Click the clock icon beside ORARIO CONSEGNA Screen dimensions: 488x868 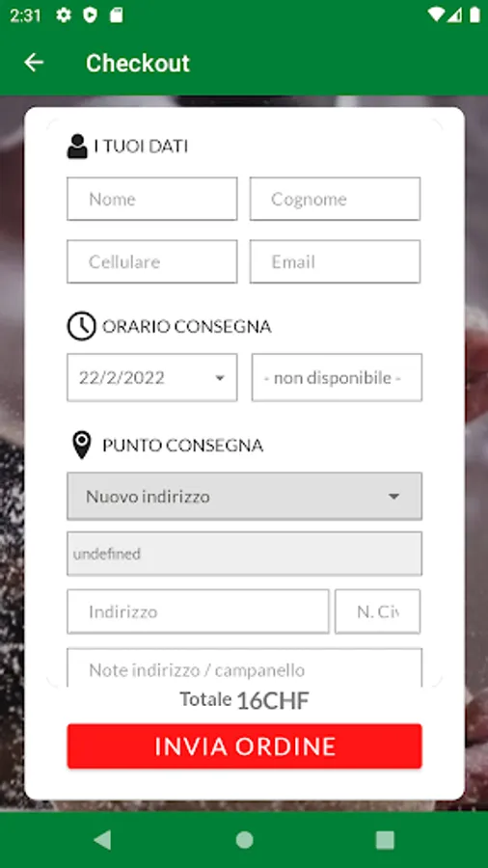pyautogui.click(x=81, y=326)
